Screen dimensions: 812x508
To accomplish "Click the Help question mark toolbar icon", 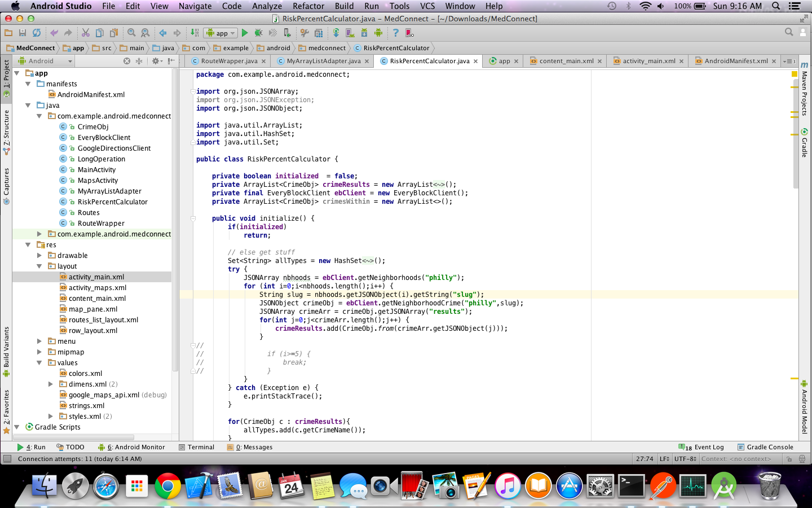I will pos(395,33).
